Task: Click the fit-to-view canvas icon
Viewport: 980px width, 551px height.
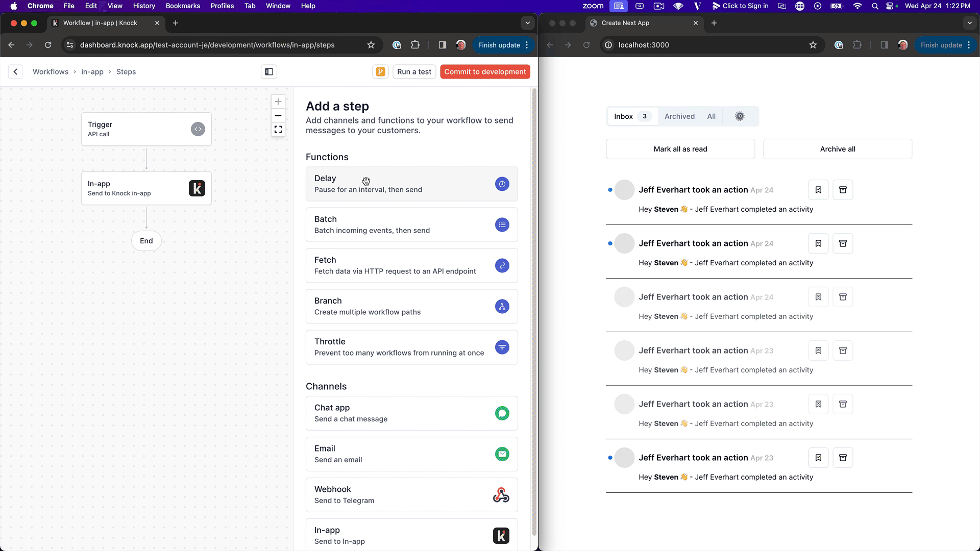Action: [278, 130]
